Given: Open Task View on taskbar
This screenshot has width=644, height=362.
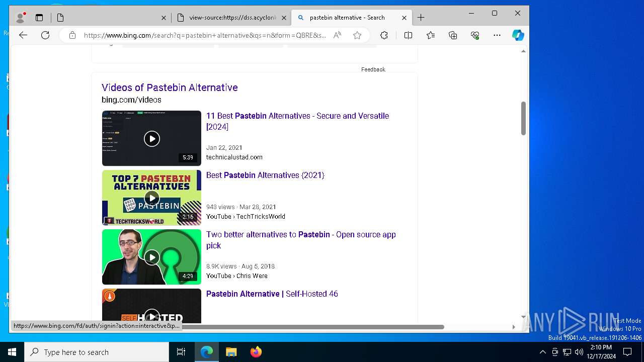Looking at the screenshot, I should [181, 352].
